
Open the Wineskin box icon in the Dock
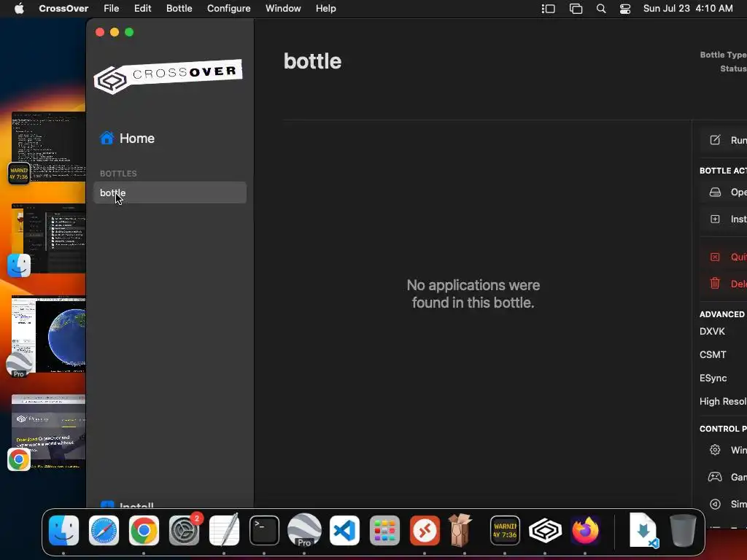[x=460, y=529]
